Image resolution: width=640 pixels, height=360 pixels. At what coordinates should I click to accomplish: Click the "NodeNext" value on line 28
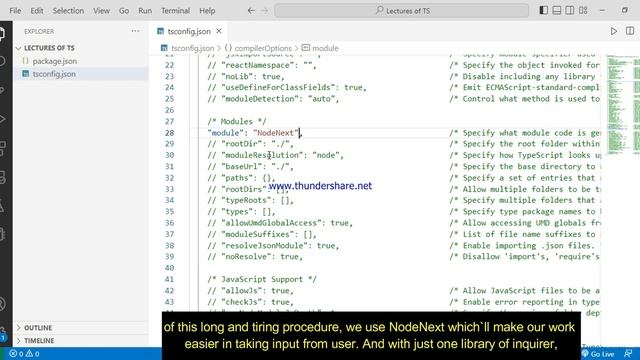click(276, 133)
